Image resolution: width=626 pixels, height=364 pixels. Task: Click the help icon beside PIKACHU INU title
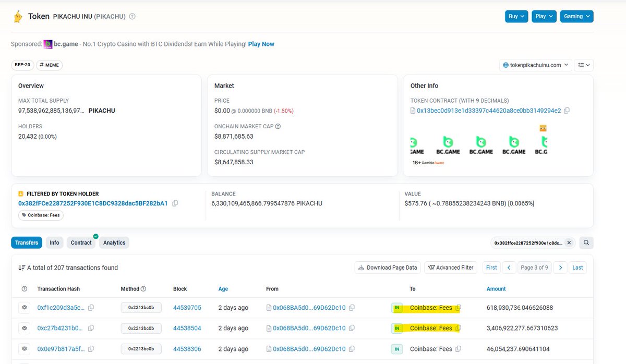tap(133, 17)
